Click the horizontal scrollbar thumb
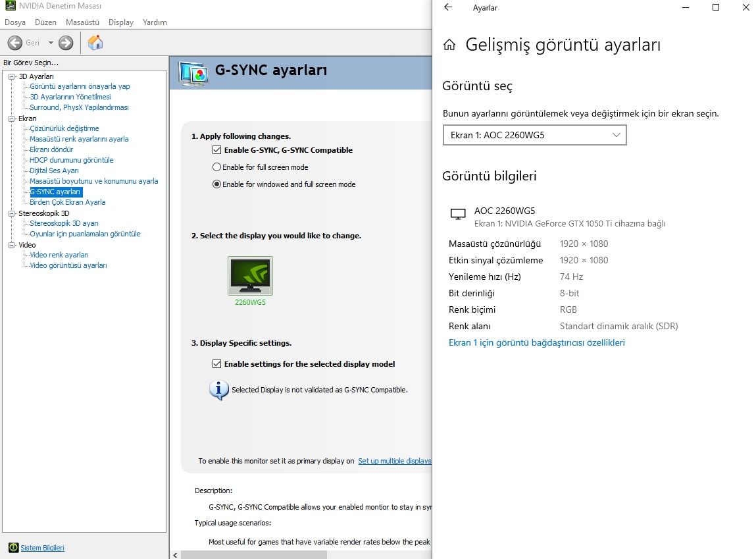 [x=253, y=555]
